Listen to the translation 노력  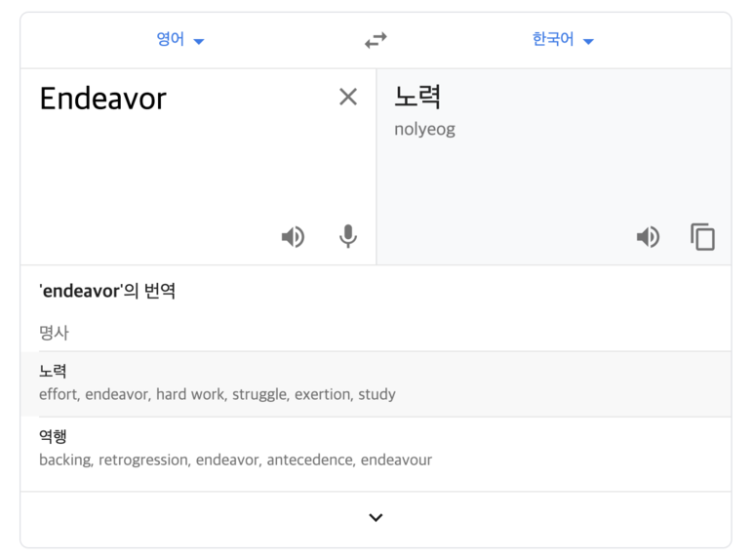pyautogui.click(x=648, y=237)
